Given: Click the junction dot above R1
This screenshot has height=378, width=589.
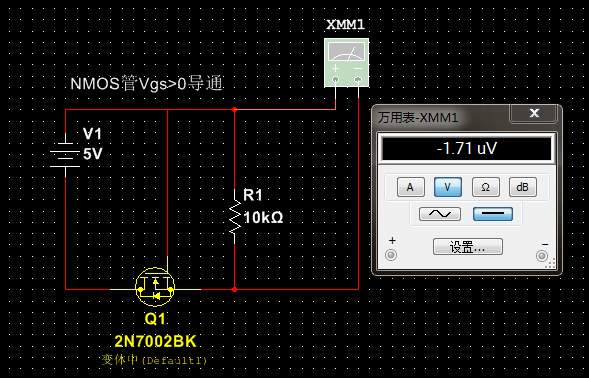Looking at the screenshot, I should pyautogui.click(x=234, y=110).
